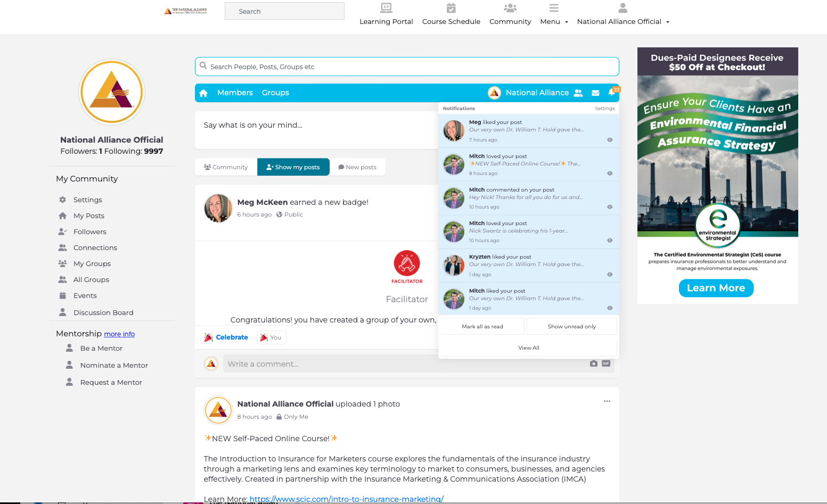This screenshot has height=504, width=827.
Task: Click the large profile avatar
Action: coord(112,92)
